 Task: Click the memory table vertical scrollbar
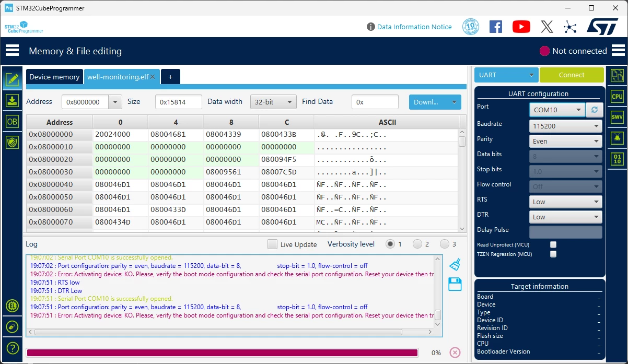point(462,141)
